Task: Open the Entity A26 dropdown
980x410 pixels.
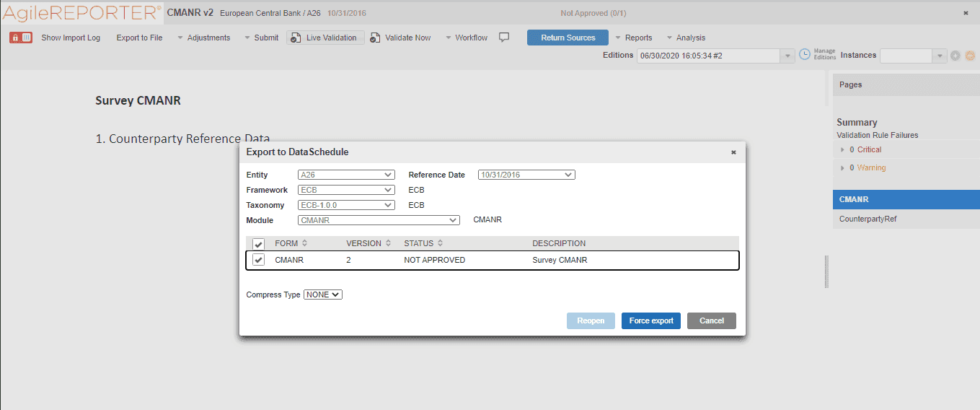Action: pyautogui.click(x=346, y=175)
